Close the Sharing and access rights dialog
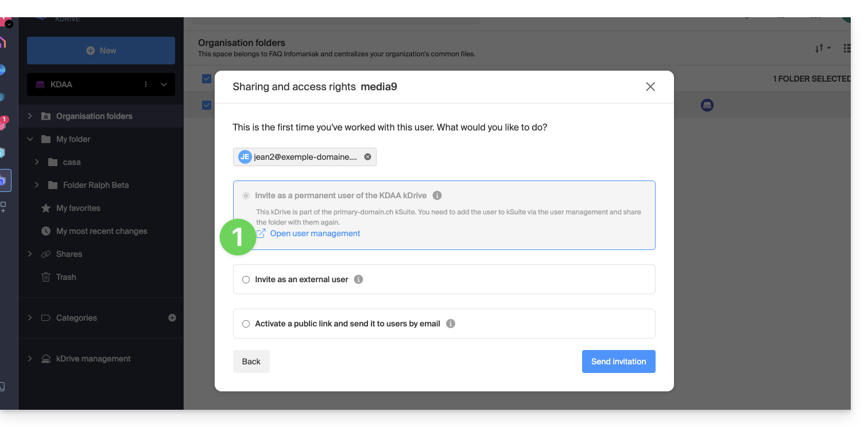This screenshot has height=427, width=868. point(650,87)
